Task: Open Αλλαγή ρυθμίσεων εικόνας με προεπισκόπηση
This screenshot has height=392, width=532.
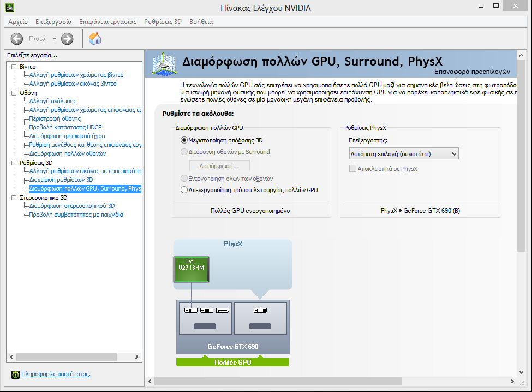Action: click(x=85, y=171)
